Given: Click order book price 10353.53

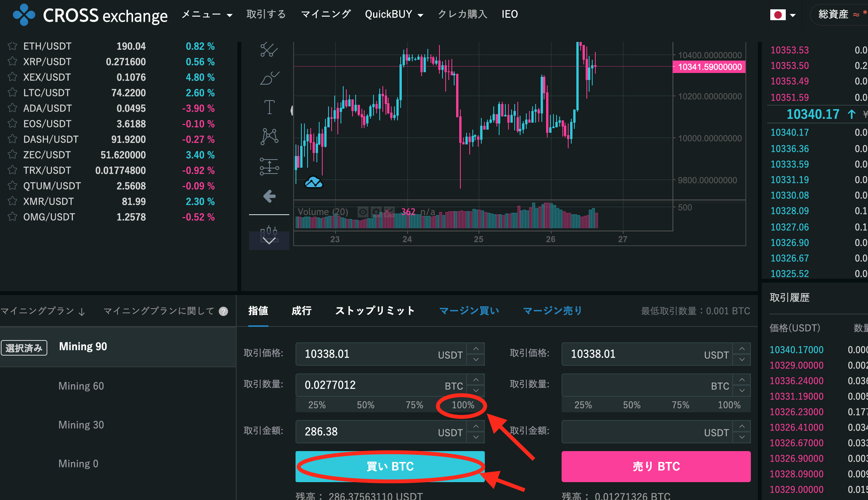Looking at the screenshot, I should click(790, 50).
